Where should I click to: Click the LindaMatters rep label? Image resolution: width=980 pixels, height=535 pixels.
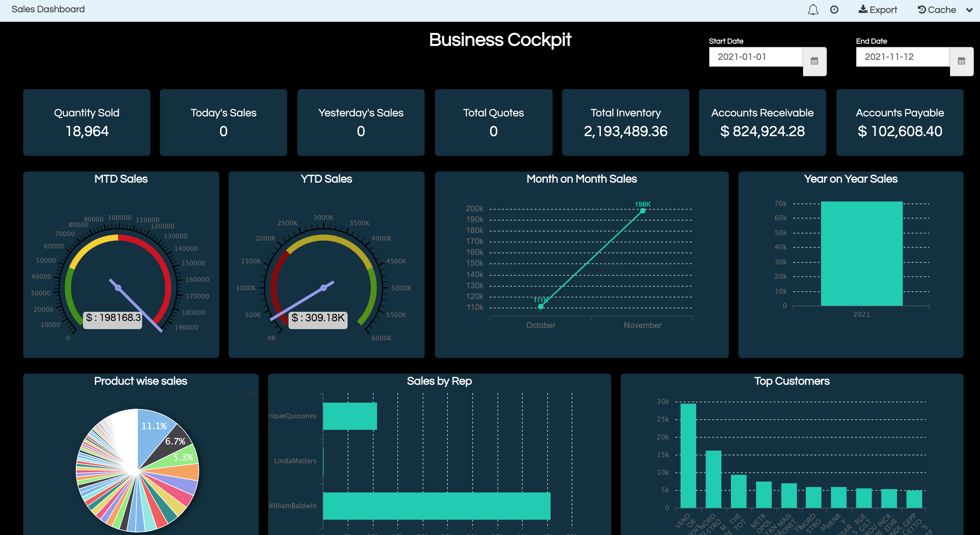[295, 461]
